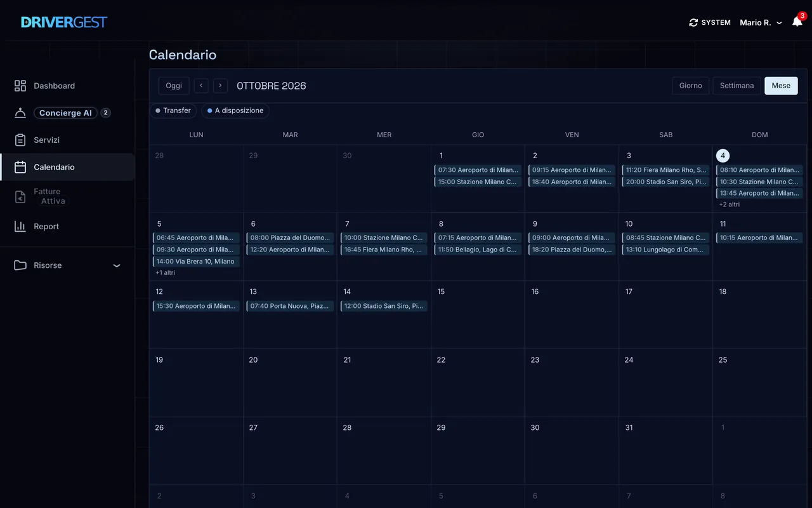This screenshot has width=812, height=508.
Task: Click the SYSTEM sync icon
Action: pos(693,22)
